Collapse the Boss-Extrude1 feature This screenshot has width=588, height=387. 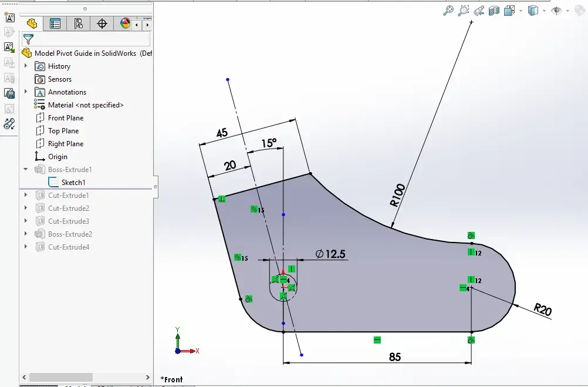click(26, 169)
